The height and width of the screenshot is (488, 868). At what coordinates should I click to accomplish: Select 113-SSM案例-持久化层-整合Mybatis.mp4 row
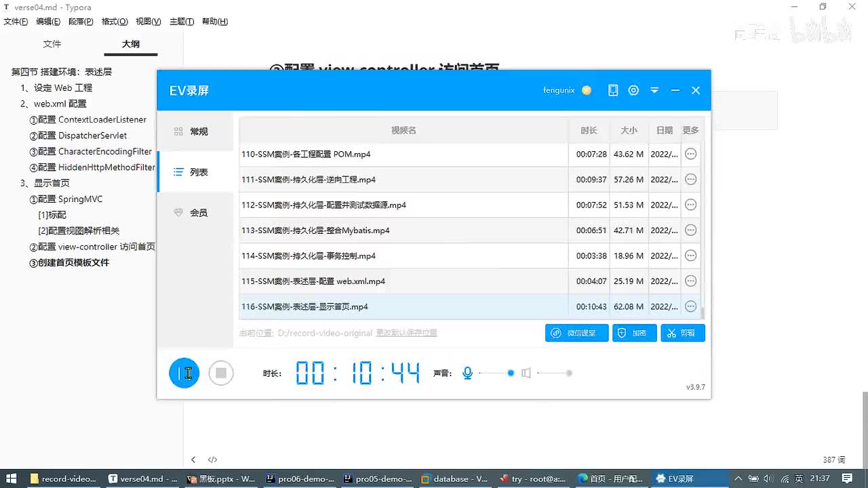469,230
